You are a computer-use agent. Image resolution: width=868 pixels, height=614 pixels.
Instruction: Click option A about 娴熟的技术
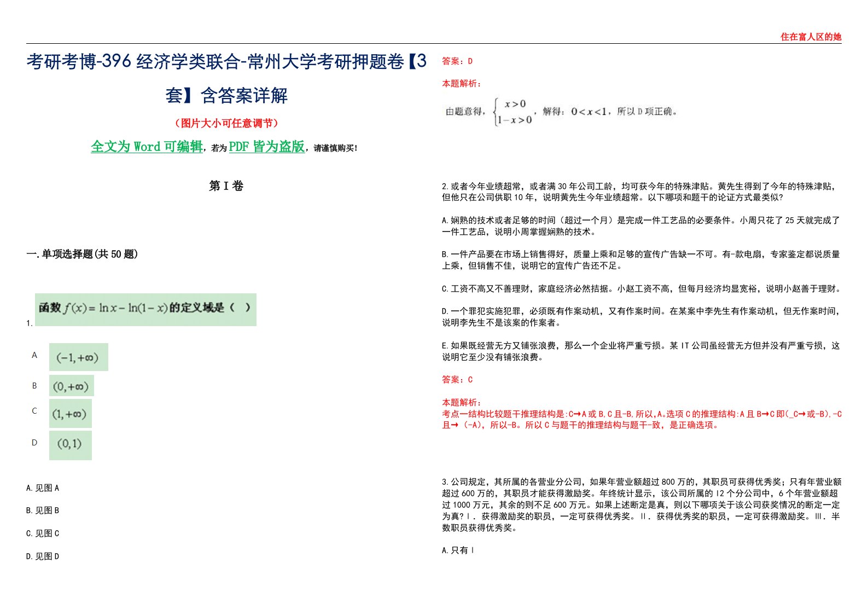[x=641, y=226]
